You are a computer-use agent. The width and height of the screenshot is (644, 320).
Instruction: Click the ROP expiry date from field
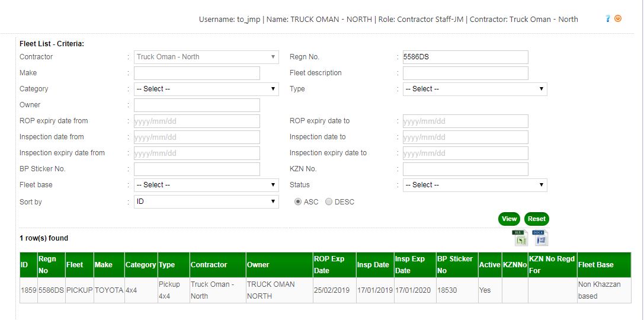(x=197, y=121)
